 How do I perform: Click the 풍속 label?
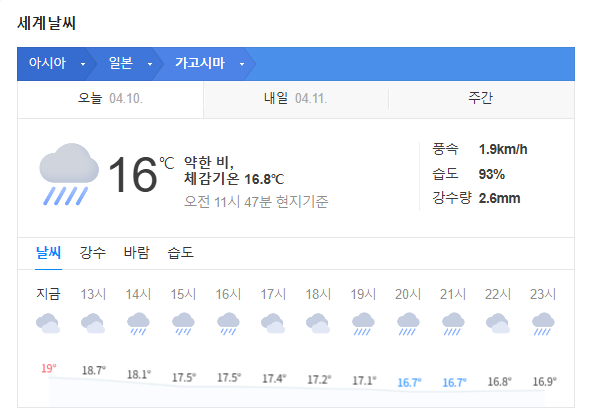[x=445, y=149]
